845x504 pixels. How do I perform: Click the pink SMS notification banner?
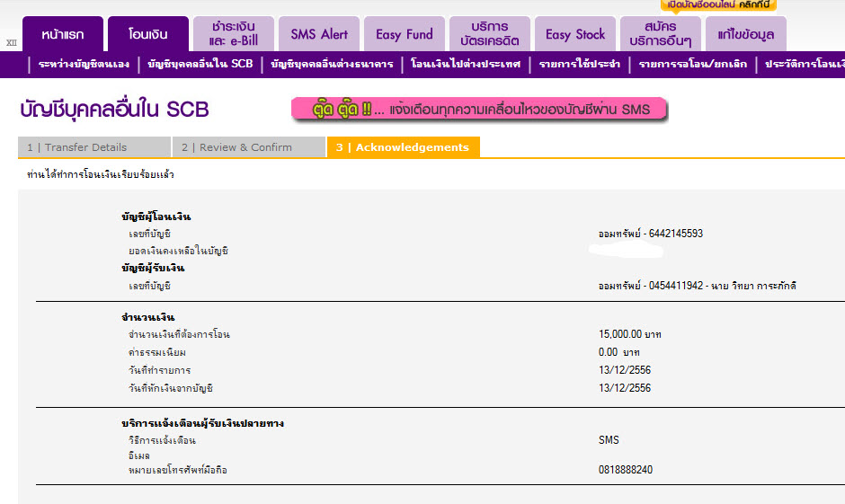pyautogui.click(x=479, y=110)
